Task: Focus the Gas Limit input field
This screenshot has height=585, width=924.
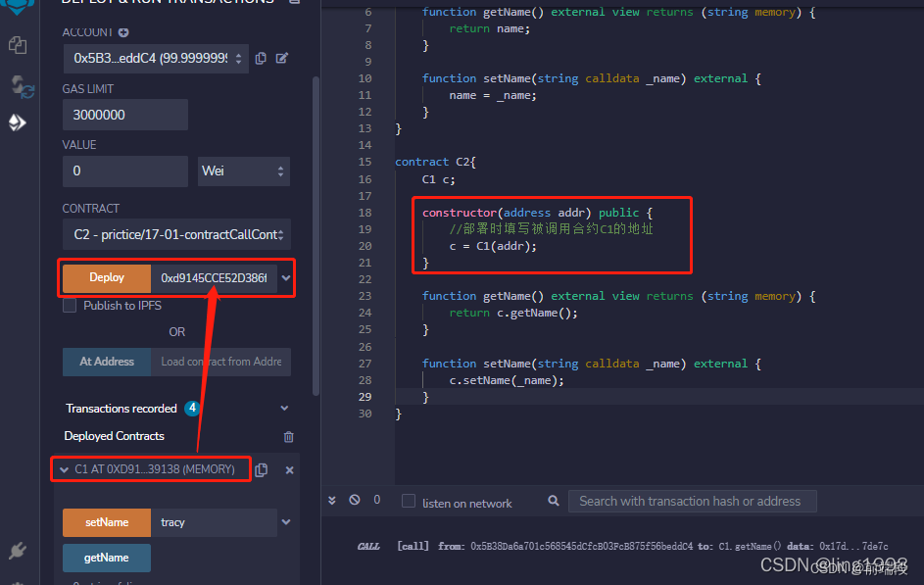Action: coord(125,115)
